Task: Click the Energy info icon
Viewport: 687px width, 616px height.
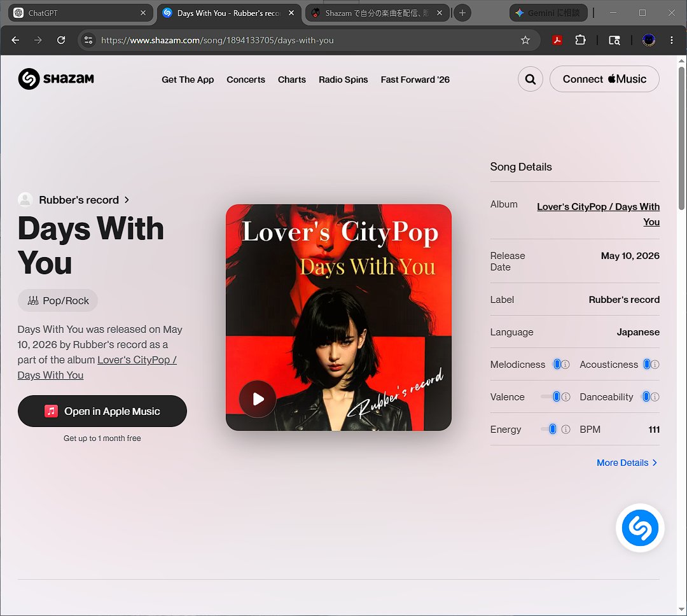Action: pyautogui.click(x=566, y=429)
